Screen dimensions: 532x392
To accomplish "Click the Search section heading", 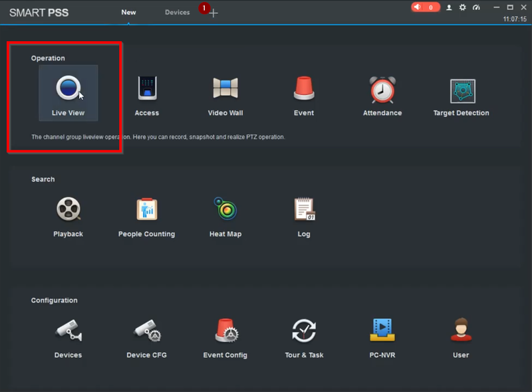I will 43,179.
